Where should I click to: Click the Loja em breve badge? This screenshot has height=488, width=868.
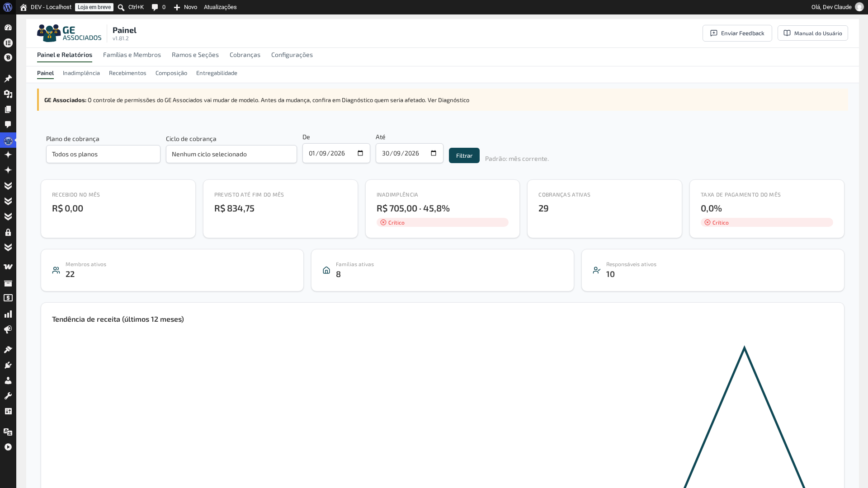(x=94, y=7)
